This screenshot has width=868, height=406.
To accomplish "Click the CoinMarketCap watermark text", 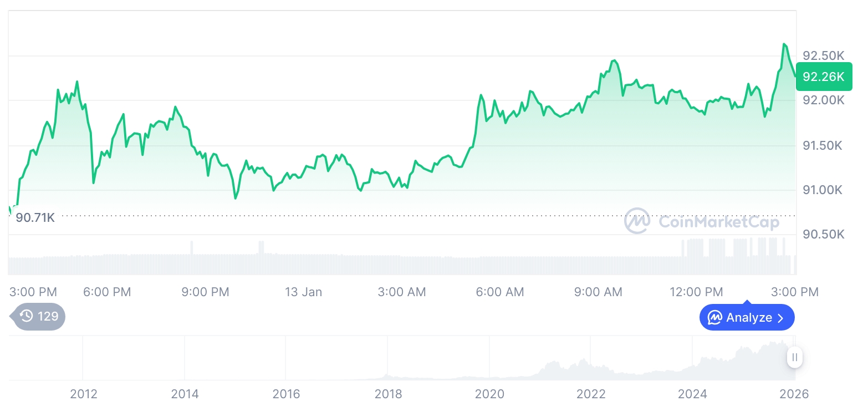I will (719, 222).
